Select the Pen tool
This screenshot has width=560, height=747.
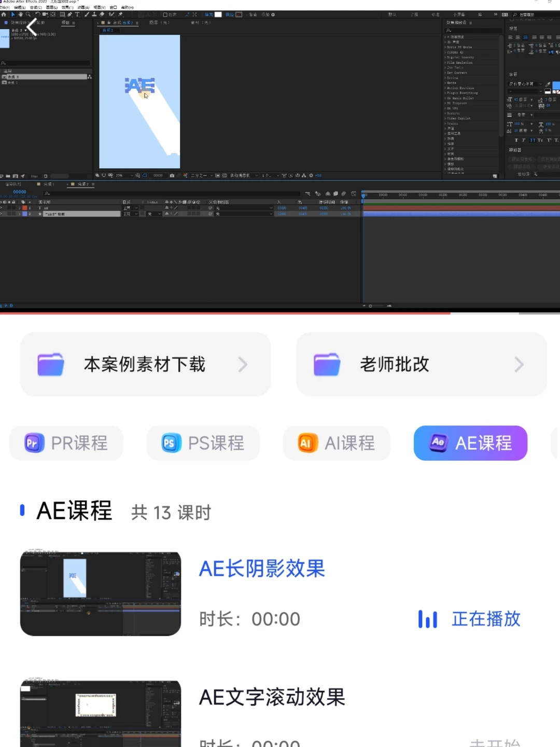point(69,15)
